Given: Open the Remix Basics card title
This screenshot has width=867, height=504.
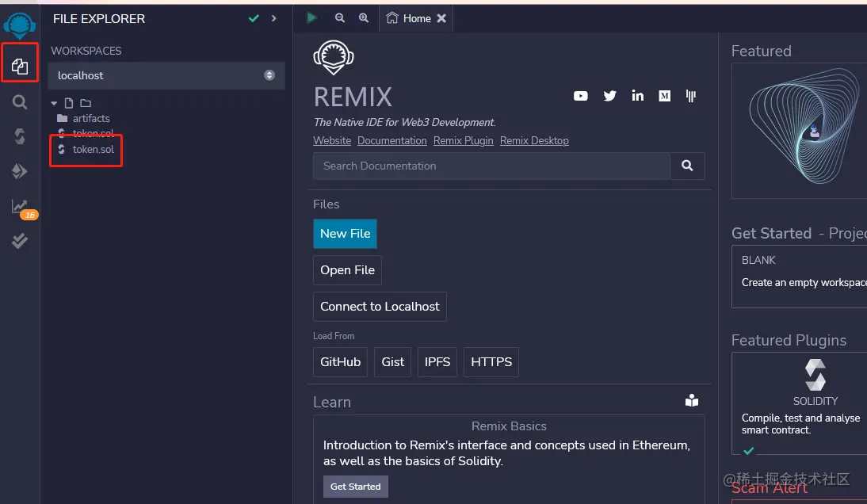Looking at the screenshot, I should point(509,426).
